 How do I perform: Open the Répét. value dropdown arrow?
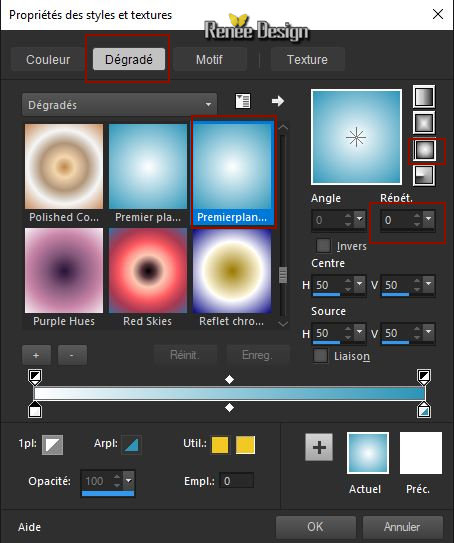429,219
